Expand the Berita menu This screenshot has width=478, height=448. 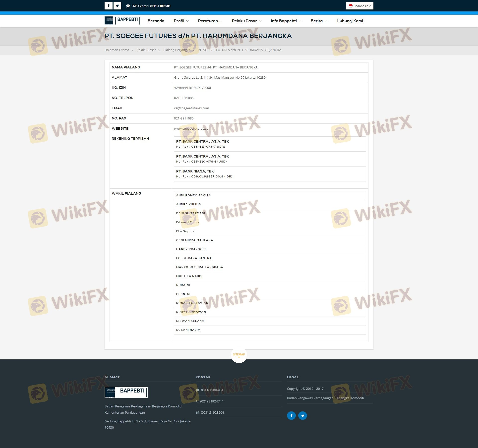pyautogui.click(x=319, y=21)
